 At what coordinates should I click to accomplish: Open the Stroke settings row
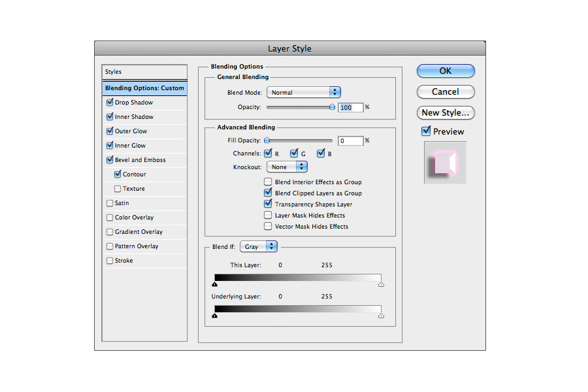pos(144,261)
